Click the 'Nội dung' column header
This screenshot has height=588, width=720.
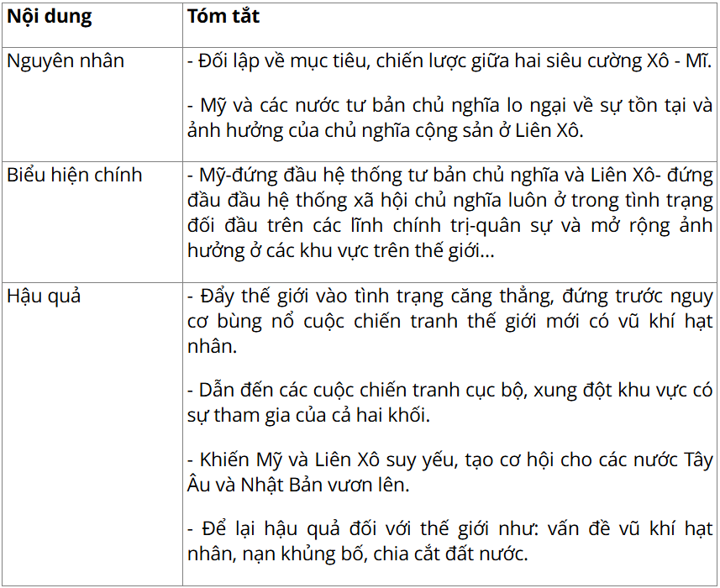[x=50, y=17]
